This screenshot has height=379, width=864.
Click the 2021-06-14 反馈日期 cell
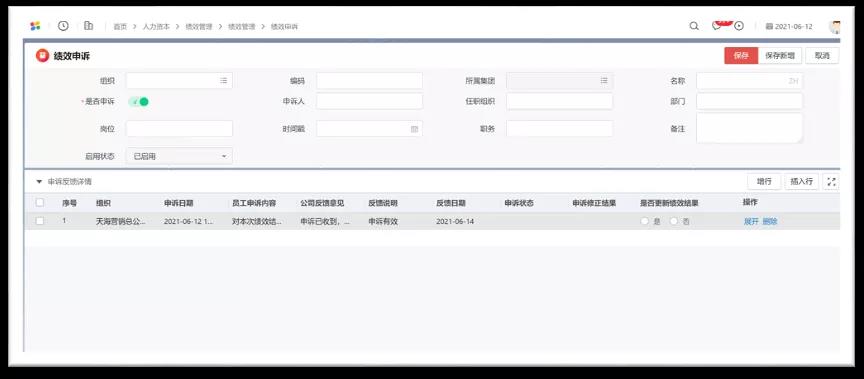[x=455, y=221]
